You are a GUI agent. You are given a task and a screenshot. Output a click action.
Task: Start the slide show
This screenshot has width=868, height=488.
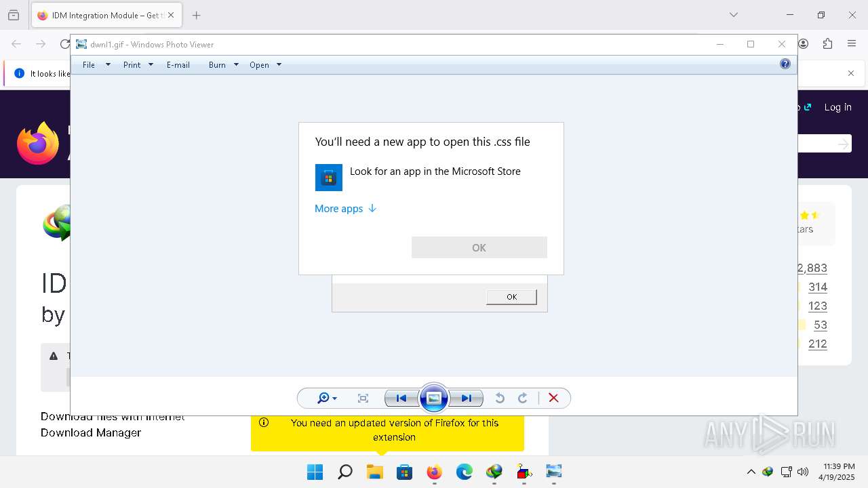coord(434,399)
